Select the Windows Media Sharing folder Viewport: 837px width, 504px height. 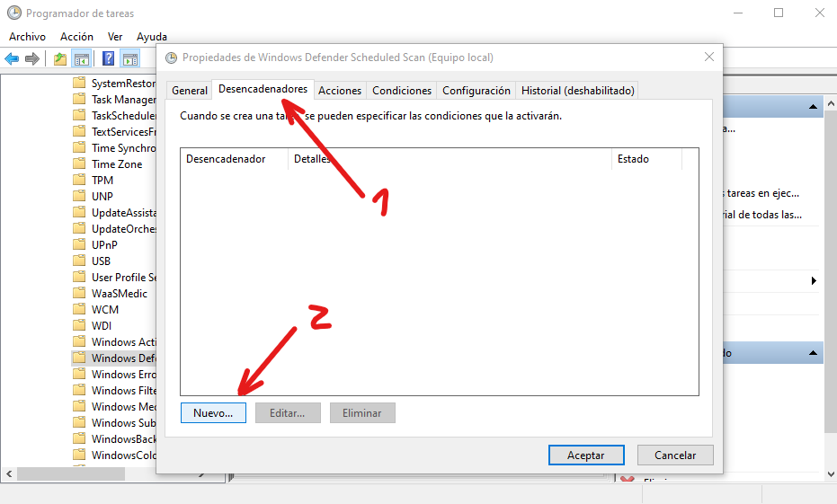pyautogui.click(x=124, y=406)
